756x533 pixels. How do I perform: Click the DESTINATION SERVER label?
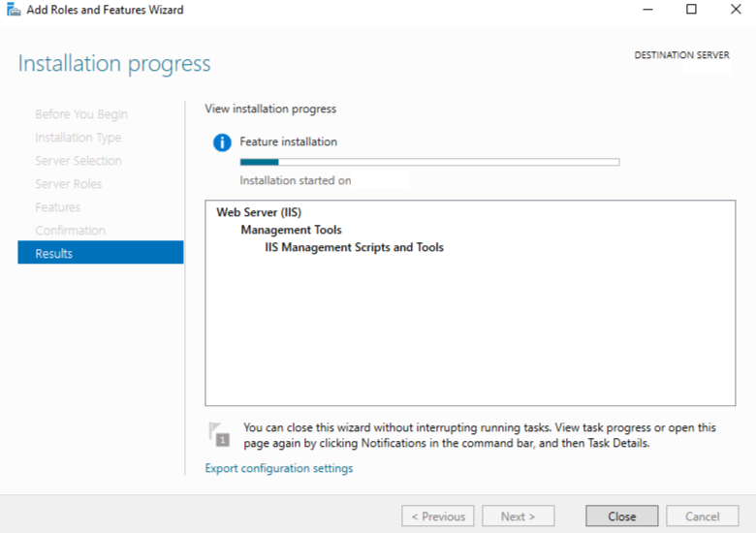[x=681, y=55]
